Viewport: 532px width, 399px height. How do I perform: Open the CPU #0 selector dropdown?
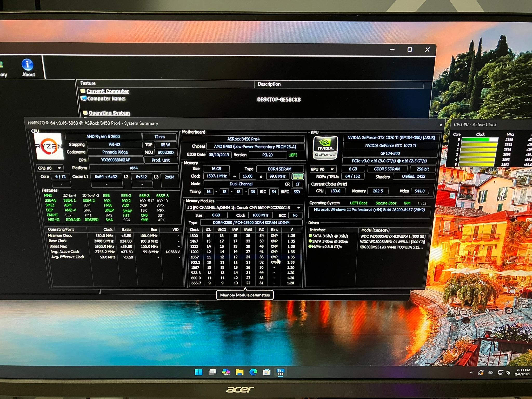pos(50,168)
